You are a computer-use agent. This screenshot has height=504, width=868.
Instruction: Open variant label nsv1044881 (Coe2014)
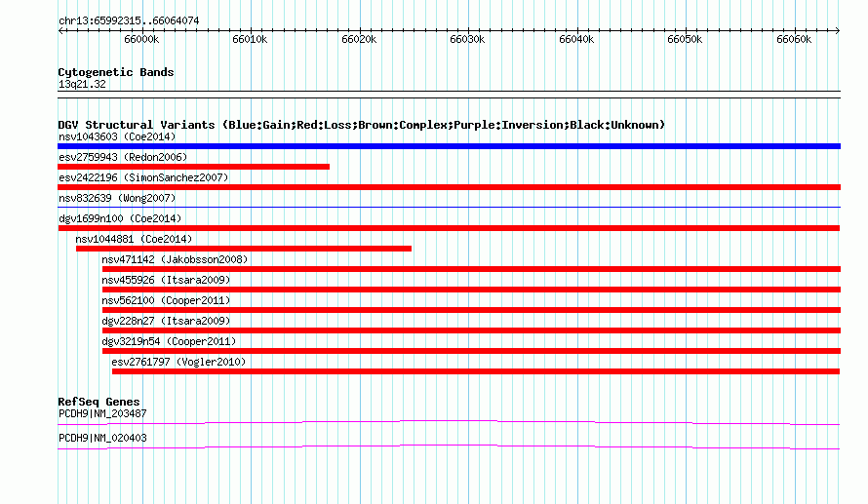point(134,239)
